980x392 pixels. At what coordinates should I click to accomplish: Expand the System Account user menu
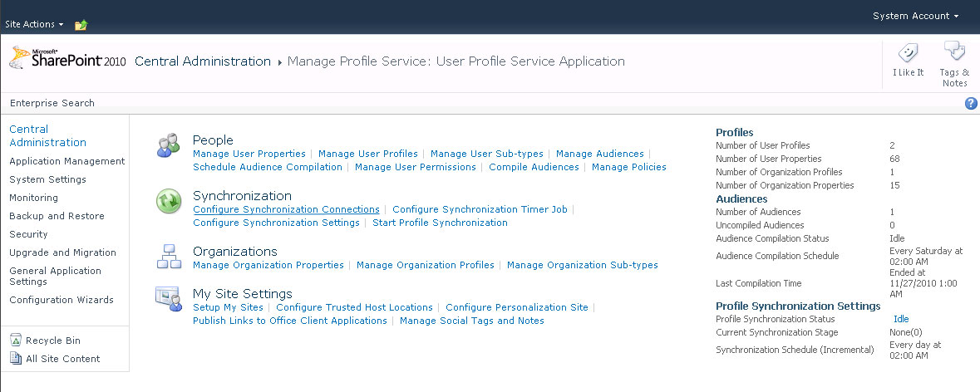(916, 17)
